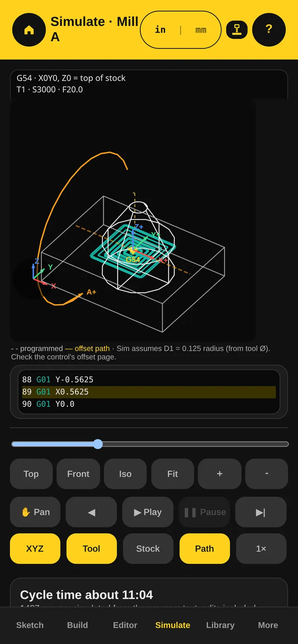Enable the Pan hand tool
Image resolution: width=298 pixels, height=644 pixels.
[35, 512]
